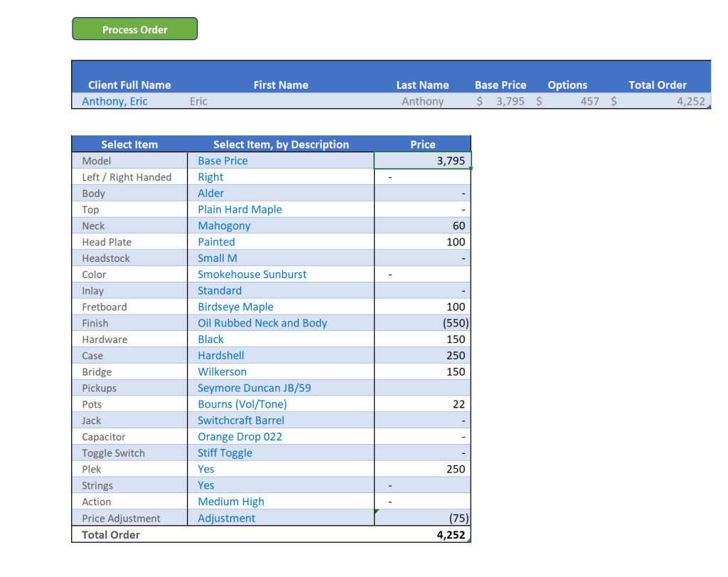Image resolution: width=728 pixels, height=577 pixels.
Task: Select the handedness cell 'Right'
Action: [x=281, y=177]
